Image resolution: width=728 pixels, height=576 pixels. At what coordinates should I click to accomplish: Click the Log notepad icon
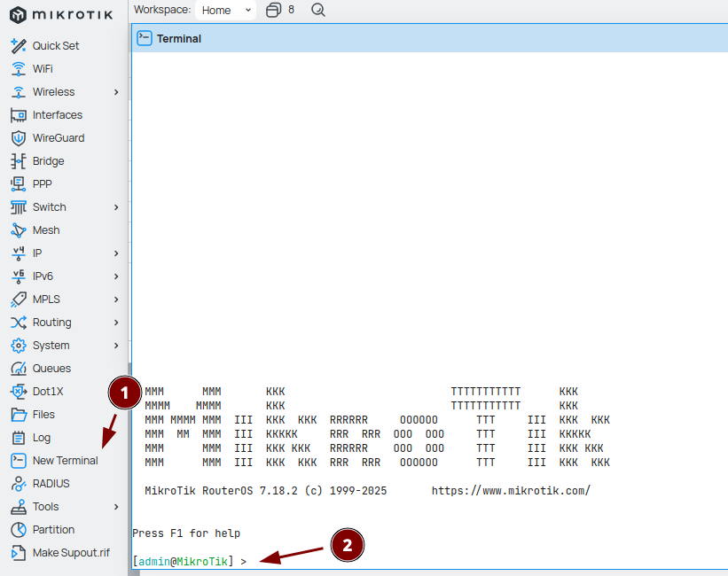click(x=18, y=438)
